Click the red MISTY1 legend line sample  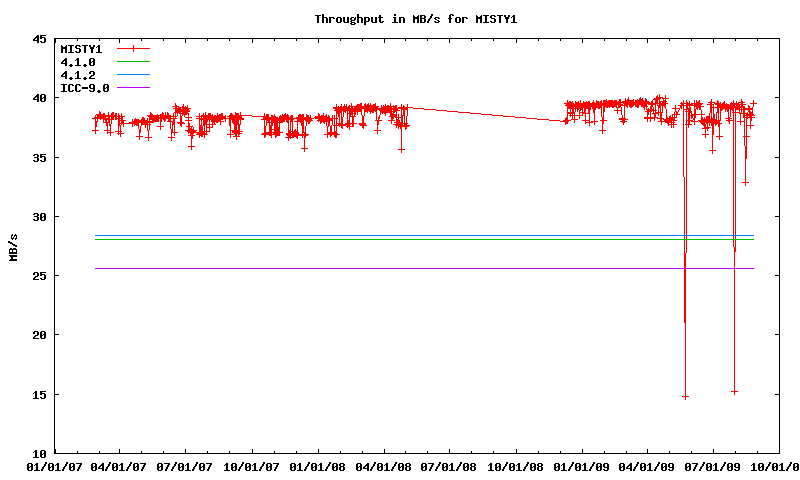(x=132, y=48)
